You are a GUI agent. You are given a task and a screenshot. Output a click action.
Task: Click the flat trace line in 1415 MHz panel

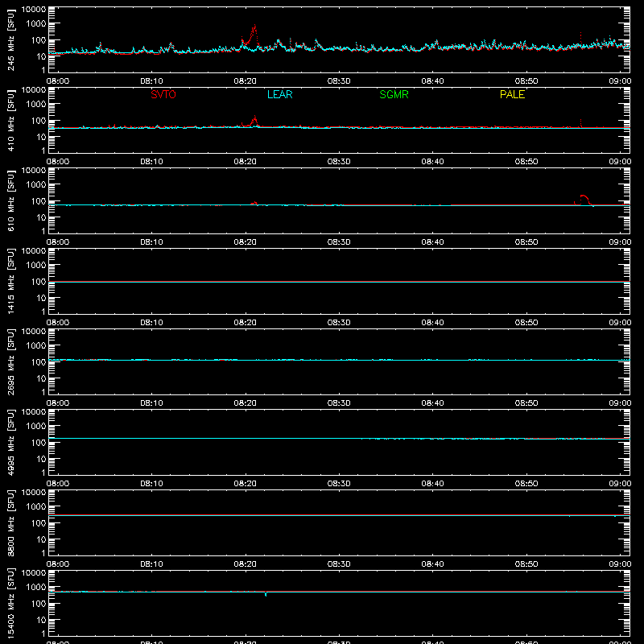[339, 282]
